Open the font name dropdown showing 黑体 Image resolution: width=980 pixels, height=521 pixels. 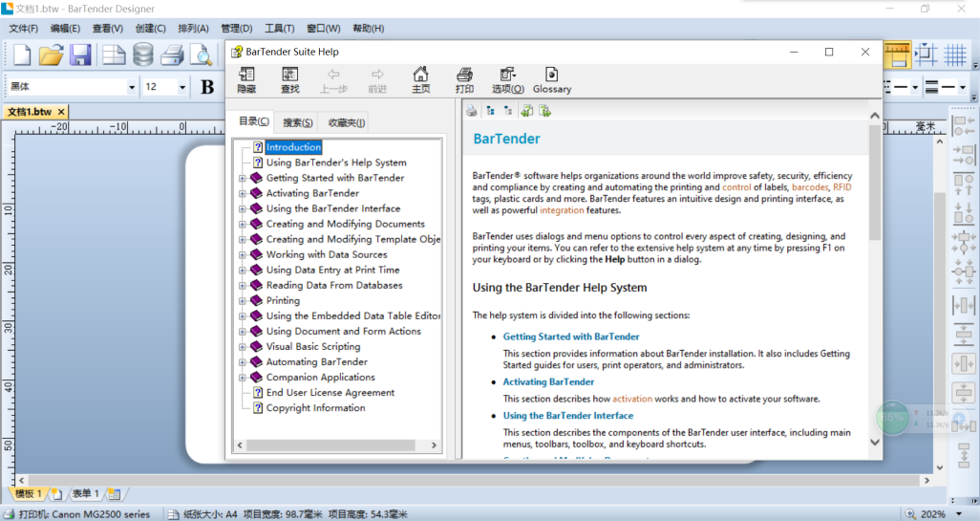(x=132, y=87)
